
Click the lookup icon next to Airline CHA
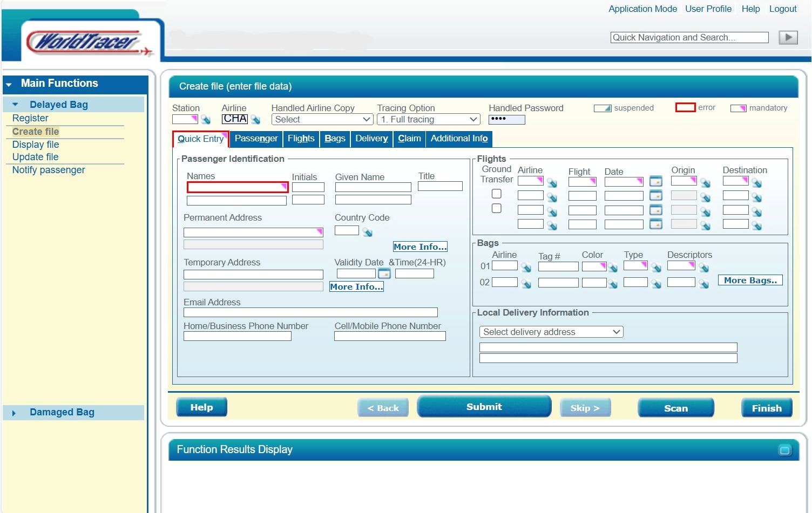(255, 120)
